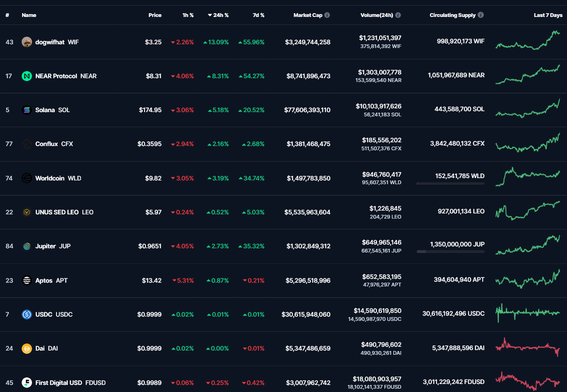Click Worldcoin circulating supply progress bar
This screenshot has width=567, height=392.
pos(451,183)
